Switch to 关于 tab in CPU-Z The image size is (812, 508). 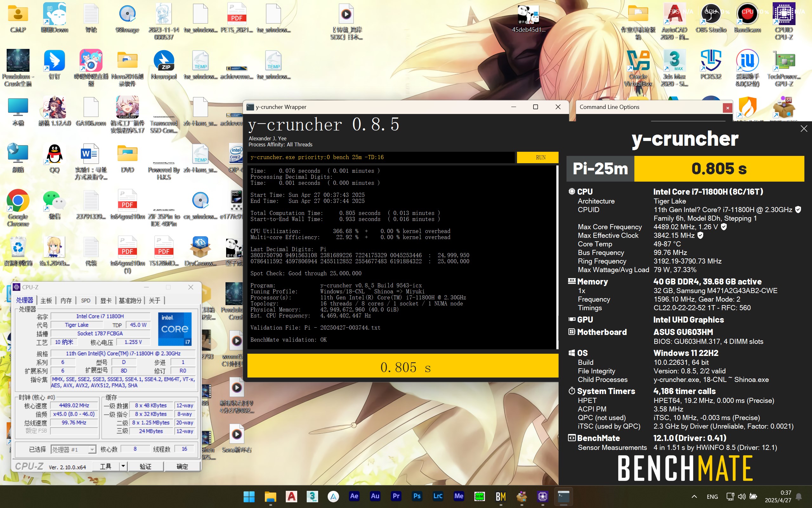[154, 300]
